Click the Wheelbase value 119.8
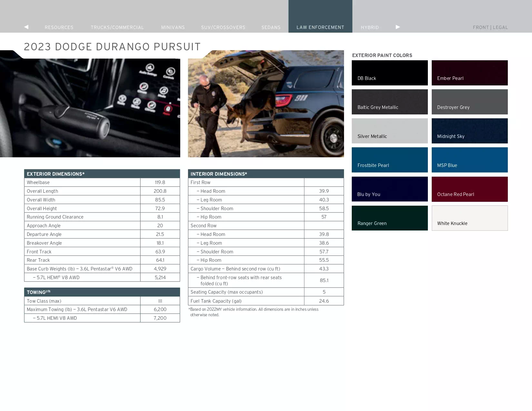The height and width of the screenshot is (411, 532). coord(160,182)
